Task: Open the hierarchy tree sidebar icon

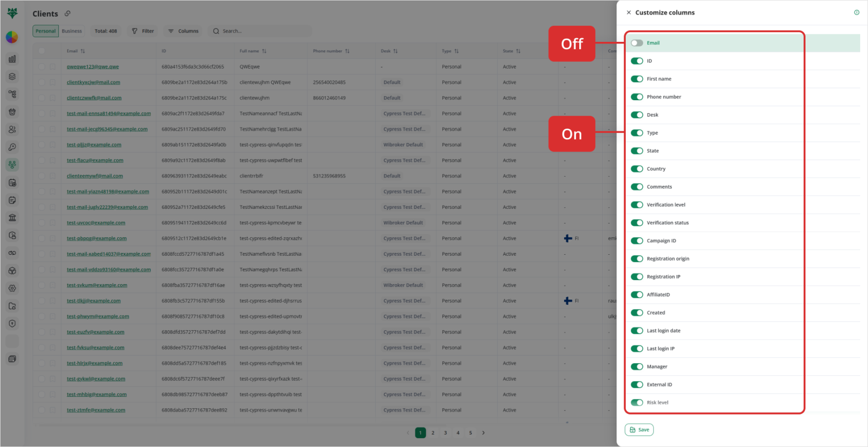Action: 12,94
